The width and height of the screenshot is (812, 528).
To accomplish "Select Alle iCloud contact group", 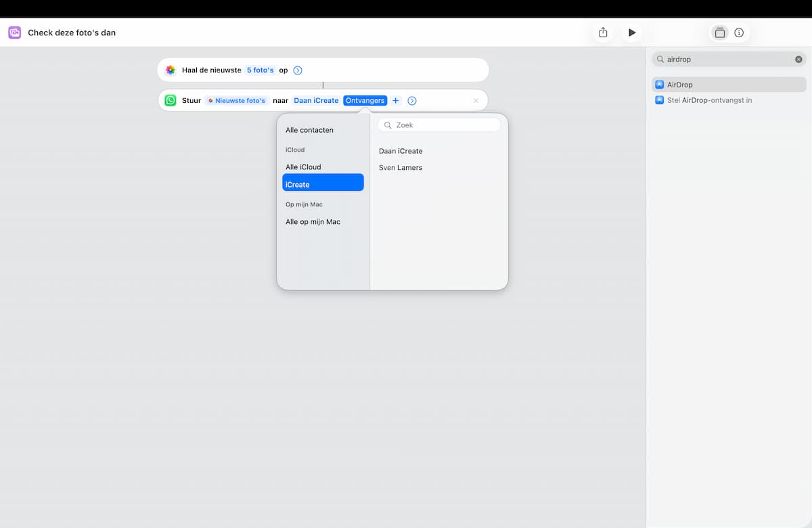I will [x=323, y=167].
